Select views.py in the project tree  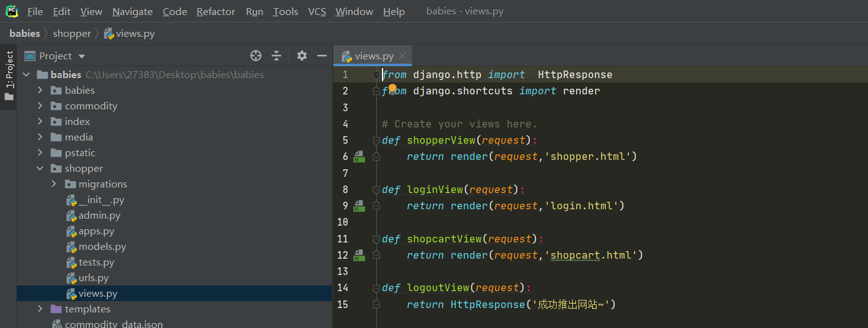point(98,294)
